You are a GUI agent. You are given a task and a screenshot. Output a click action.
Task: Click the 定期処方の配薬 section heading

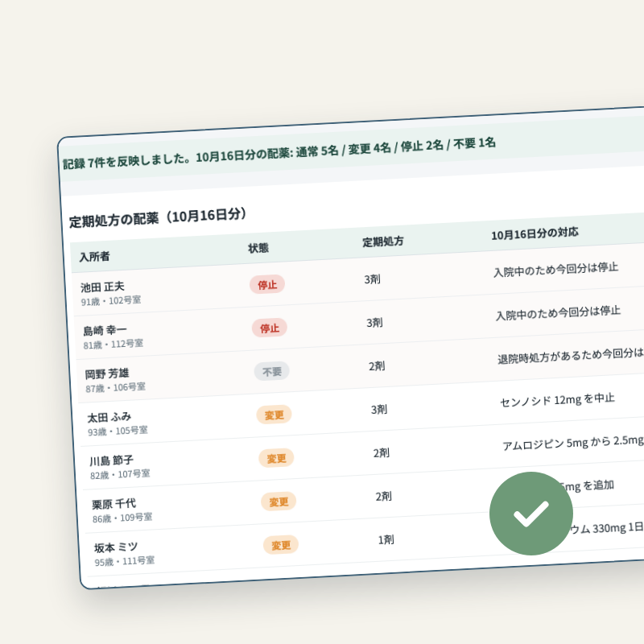[x=158, y=217]
